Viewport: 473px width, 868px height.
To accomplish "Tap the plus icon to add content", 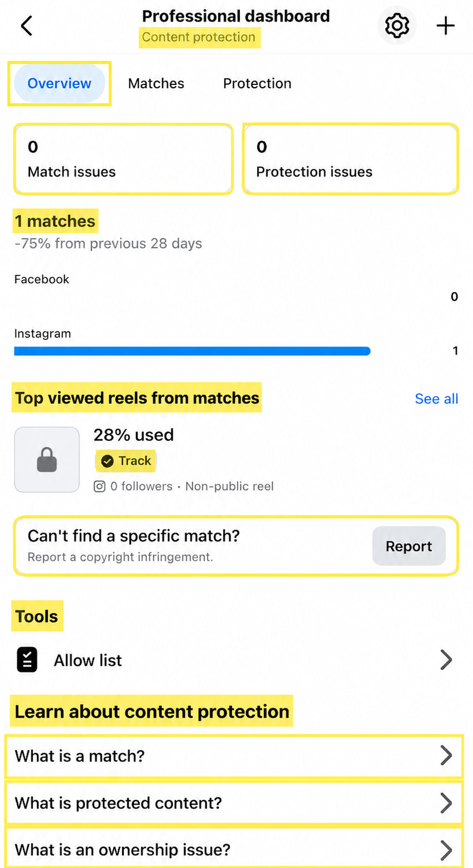I will coord(445,26).
